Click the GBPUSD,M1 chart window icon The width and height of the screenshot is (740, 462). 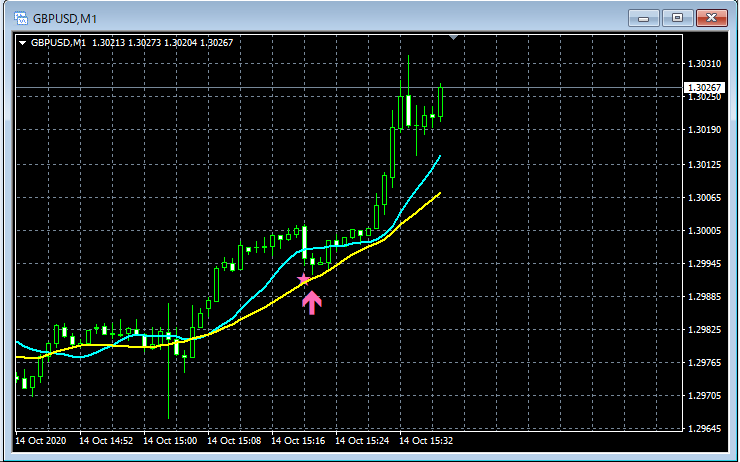point(21,18)
